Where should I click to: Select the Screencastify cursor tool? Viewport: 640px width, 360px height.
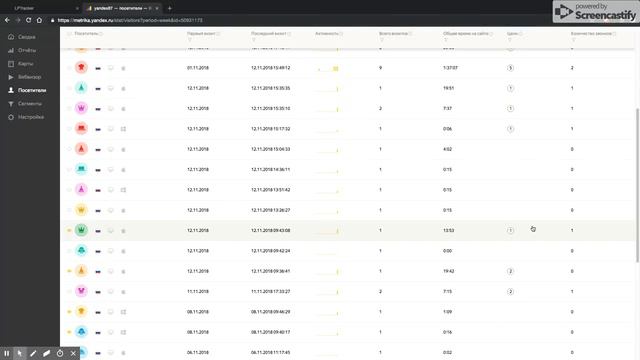pos(20,353)
